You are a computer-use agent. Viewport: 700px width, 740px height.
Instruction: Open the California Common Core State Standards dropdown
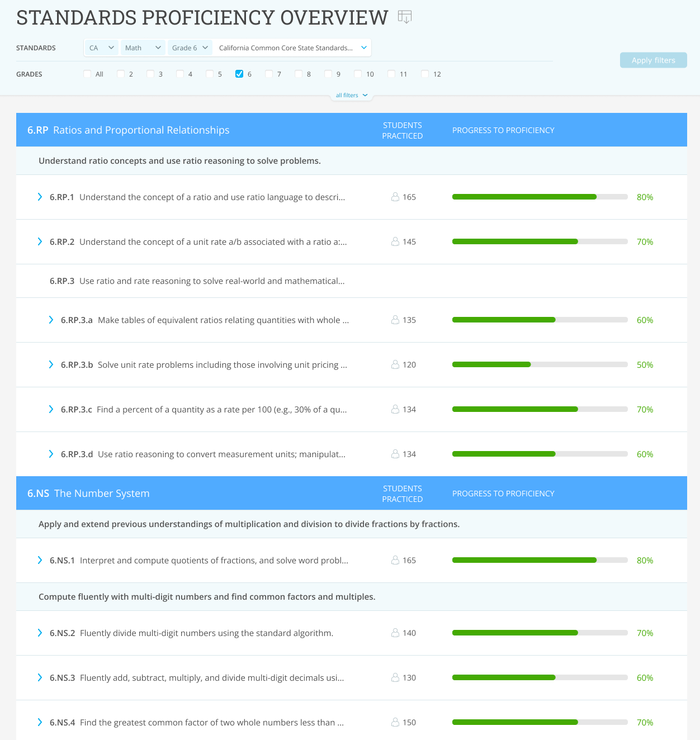[292, 48]
